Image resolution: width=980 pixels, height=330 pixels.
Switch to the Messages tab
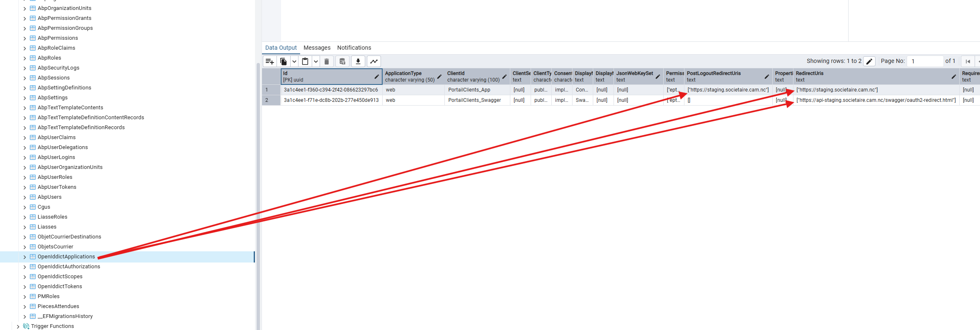317,48
